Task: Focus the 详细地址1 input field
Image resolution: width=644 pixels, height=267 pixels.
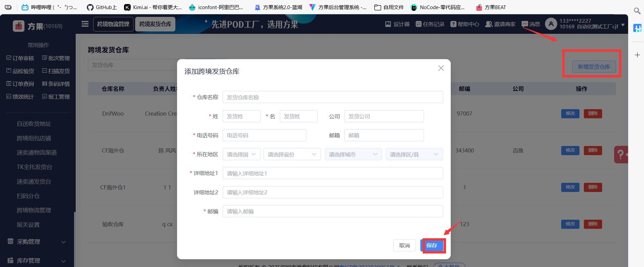Action: click(333, 173)
